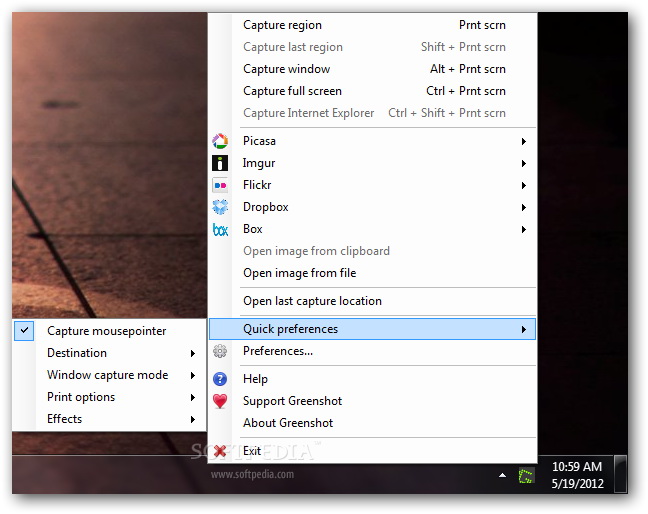Click the Picasa icon
This screenshot has height=514, width=648.
[220, 141]
